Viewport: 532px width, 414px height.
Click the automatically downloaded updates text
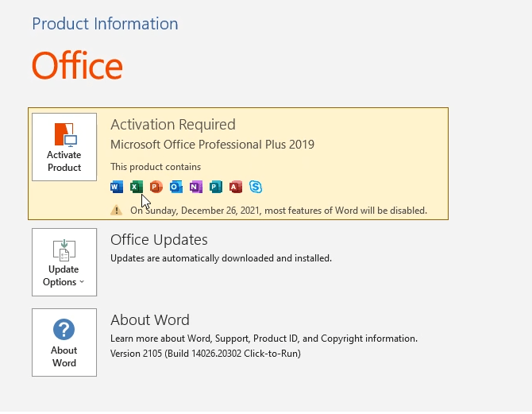[221, 258]
